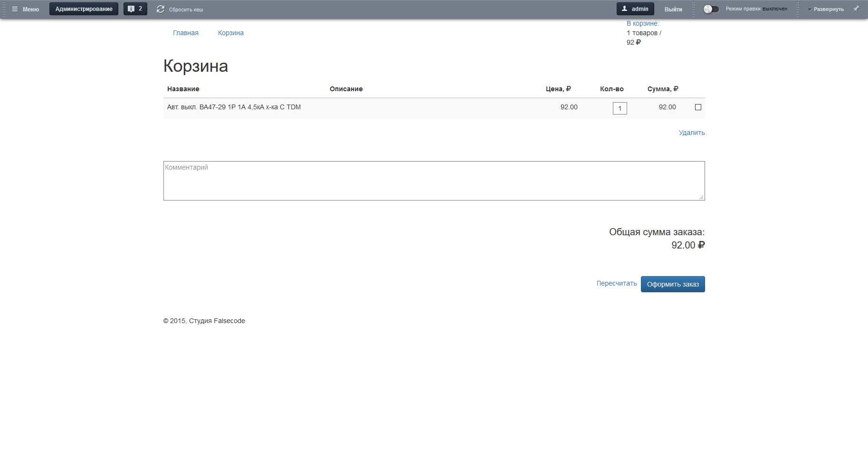Click the admin user profile icon
The image size is (868, 469).
(x=625, y=9)
